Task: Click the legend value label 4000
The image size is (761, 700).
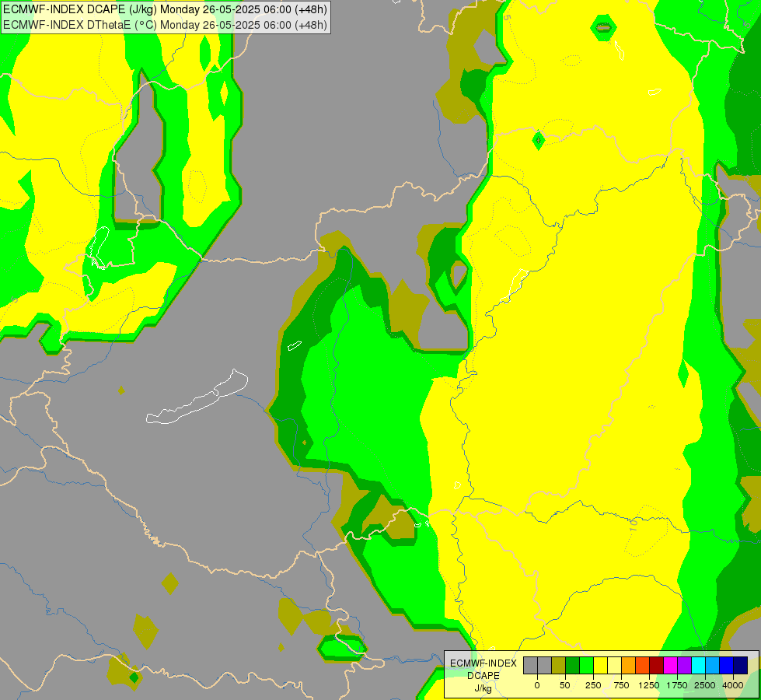Action: [x=733, y=685]
